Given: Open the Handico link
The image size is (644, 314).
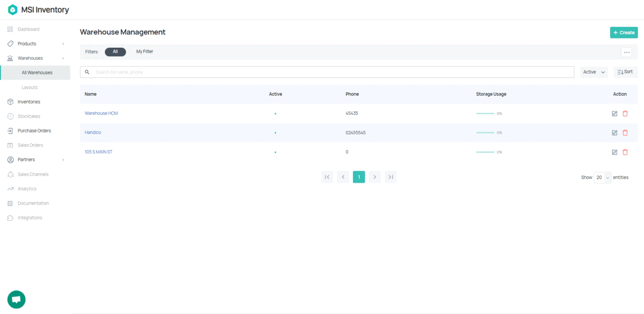Looking at the screenshot, I should pos(93,133).
